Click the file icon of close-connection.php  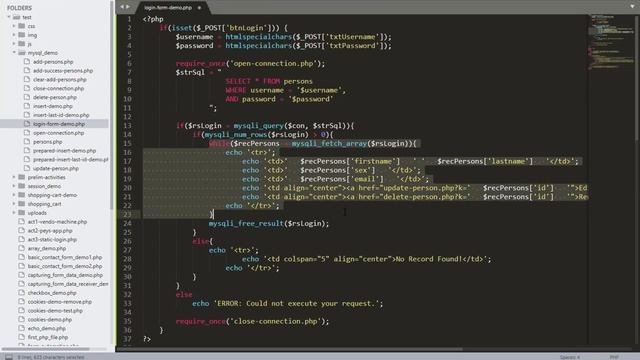27,89
